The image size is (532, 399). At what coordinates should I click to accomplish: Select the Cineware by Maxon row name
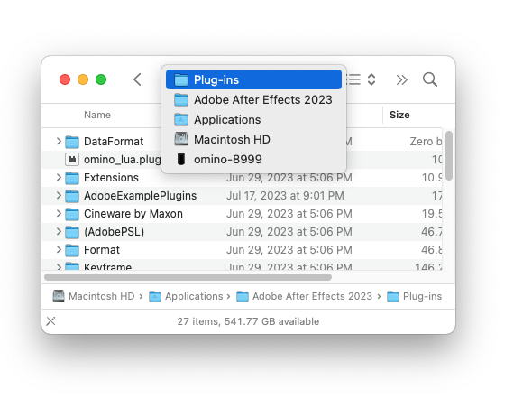coord(133,214)
